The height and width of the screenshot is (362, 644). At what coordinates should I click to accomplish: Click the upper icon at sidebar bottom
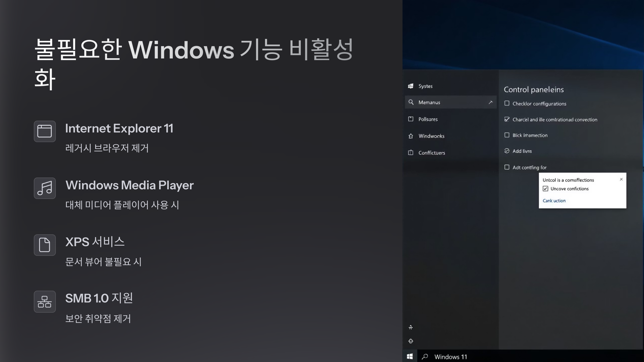[411, 327]
